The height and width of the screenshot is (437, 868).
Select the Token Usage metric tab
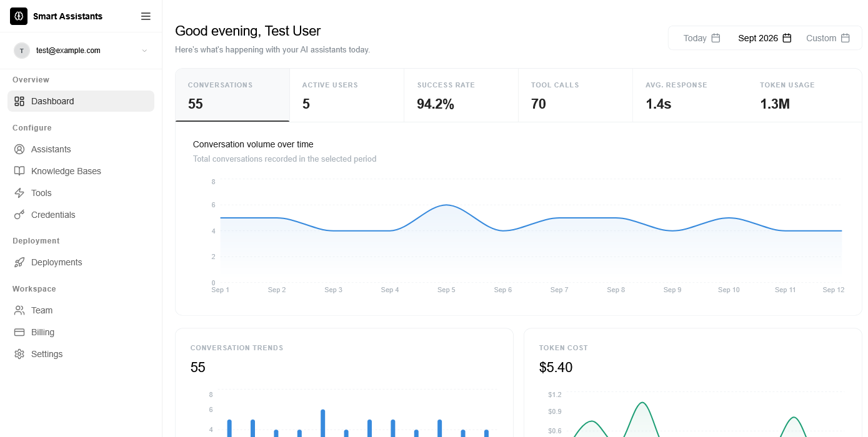[804, 95]
